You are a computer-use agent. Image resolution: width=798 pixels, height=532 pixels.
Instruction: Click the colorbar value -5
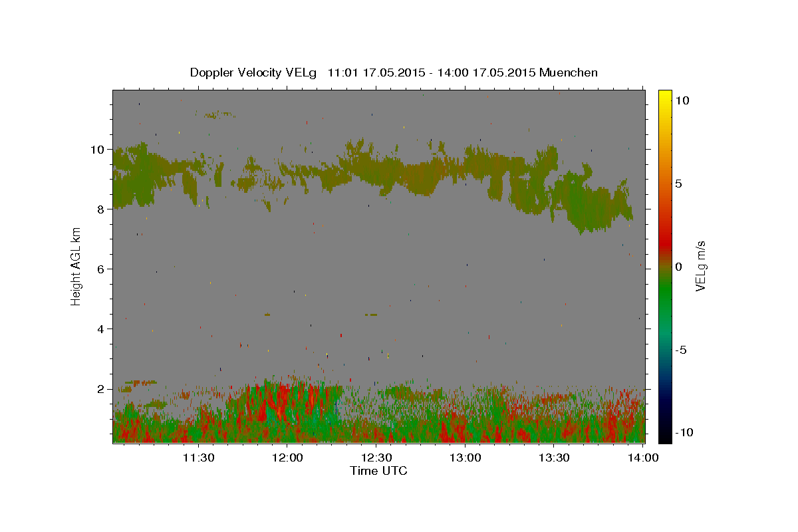tap(681, 350)
